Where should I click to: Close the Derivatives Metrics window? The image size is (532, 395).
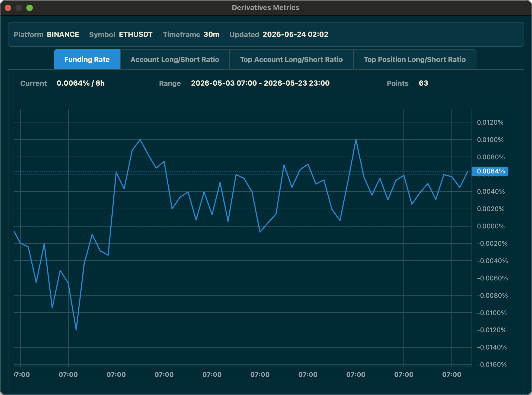click(x=8, y=8)
